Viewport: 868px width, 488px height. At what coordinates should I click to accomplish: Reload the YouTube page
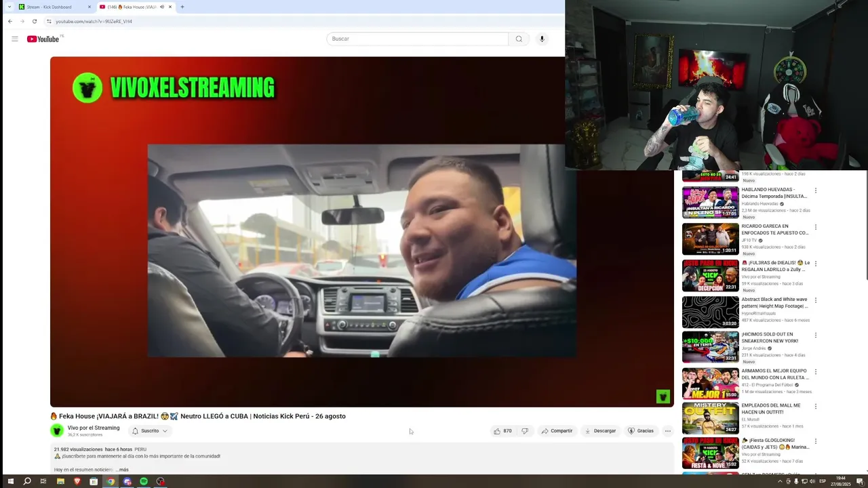click(35, 21)
